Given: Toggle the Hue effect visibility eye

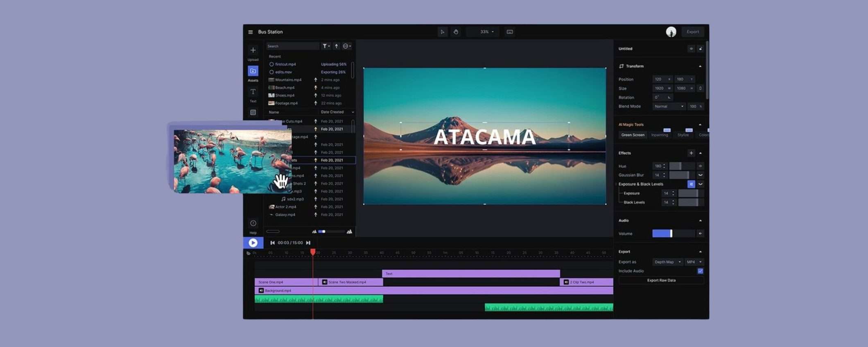Looking at the screenshot, I should (x=700, y=166).
